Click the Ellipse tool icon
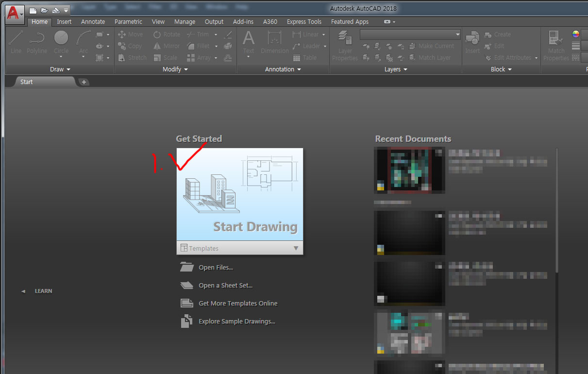Image resolution: width=588 pixels, height=374 pixels. 100,46
